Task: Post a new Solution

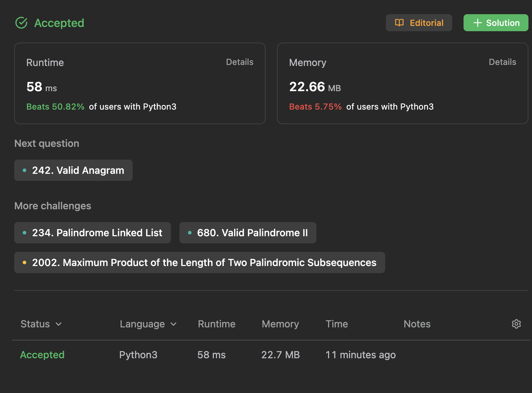Action: click(x=496, y=23)
